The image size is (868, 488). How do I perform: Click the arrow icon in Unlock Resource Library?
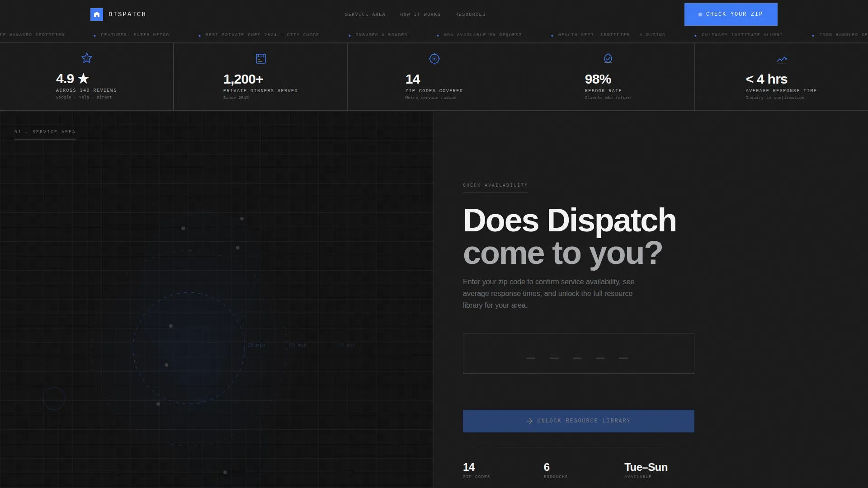529,421
